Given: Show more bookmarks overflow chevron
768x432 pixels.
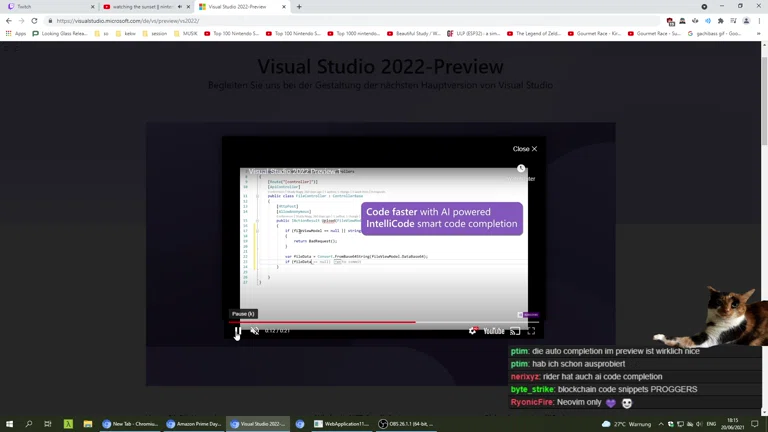Looking at the screenshot, I should point(759,34).
